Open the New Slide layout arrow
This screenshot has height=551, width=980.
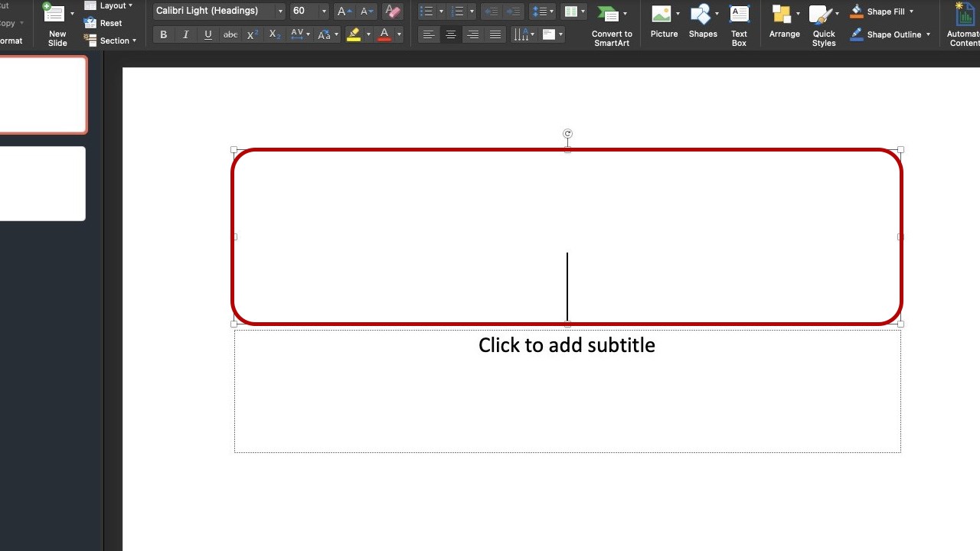point(73,13)
